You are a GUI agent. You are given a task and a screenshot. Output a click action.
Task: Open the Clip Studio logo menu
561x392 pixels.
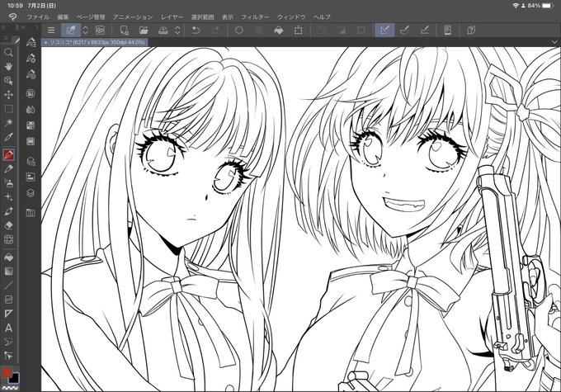coord(12,17)
